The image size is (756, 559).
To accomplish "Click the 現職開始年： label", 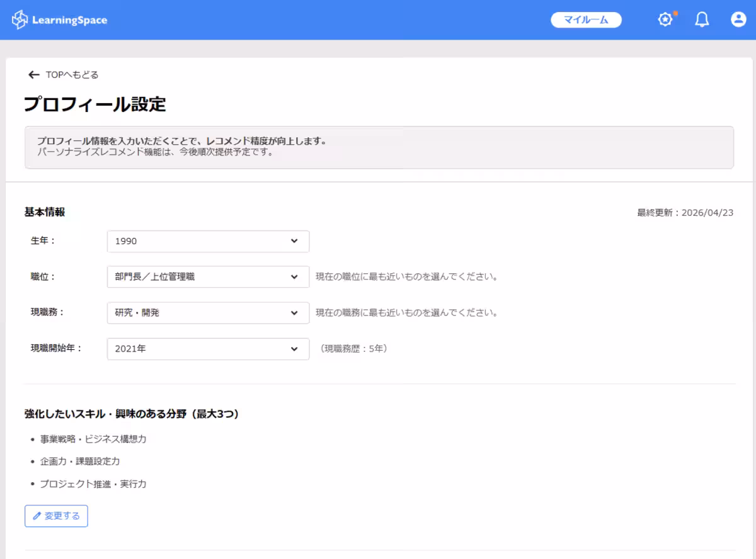I will click(57, 348).
